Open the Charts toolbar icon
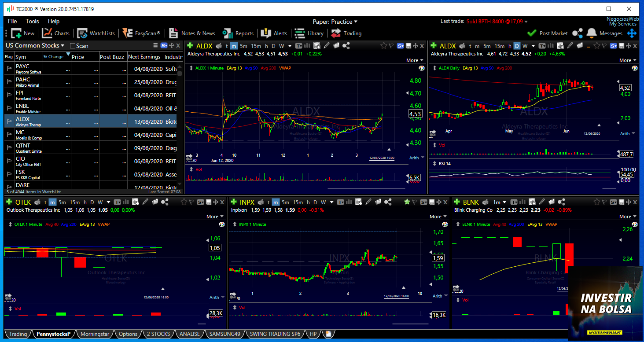Image resolution: width=644 pixels, height=342 pixels. click(56, 33)
